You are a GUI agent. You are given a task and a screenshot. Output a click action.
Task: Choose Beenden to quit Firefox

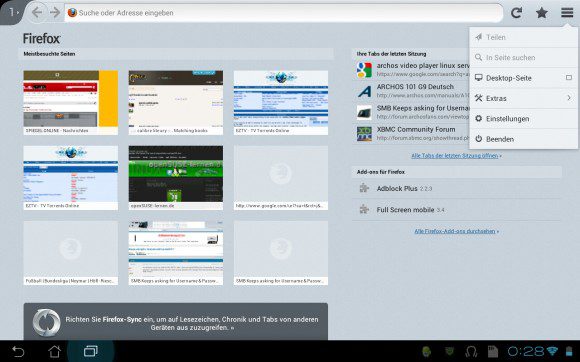[x=523, y=139]
